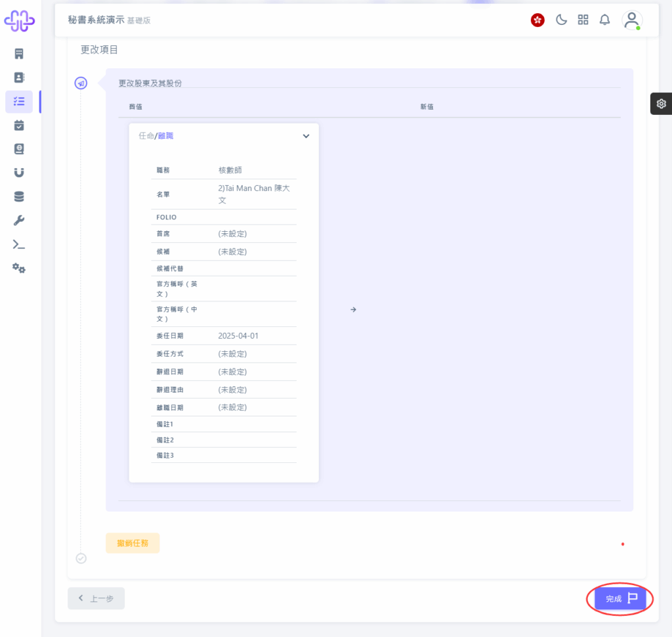This screenshot has width=672, height=637.
Task: Click the 秘書系統演示 title text
Action: tap(96, 20)
